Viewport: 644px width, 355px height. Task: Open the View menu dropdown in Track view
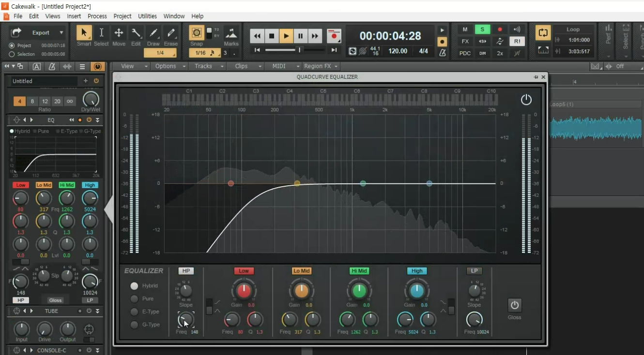(131, 66)
